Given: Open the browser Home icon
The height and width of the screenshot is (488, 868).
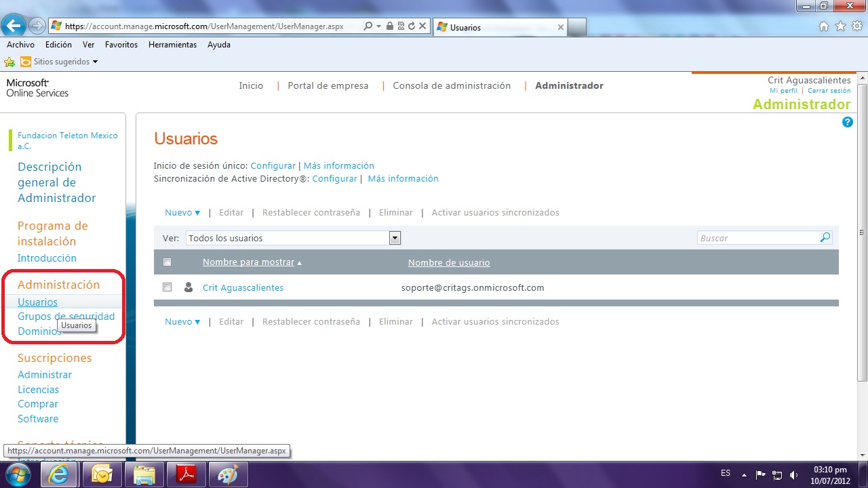Looking at the screenshot, I should pyautogui.click(x=824, y=26).
